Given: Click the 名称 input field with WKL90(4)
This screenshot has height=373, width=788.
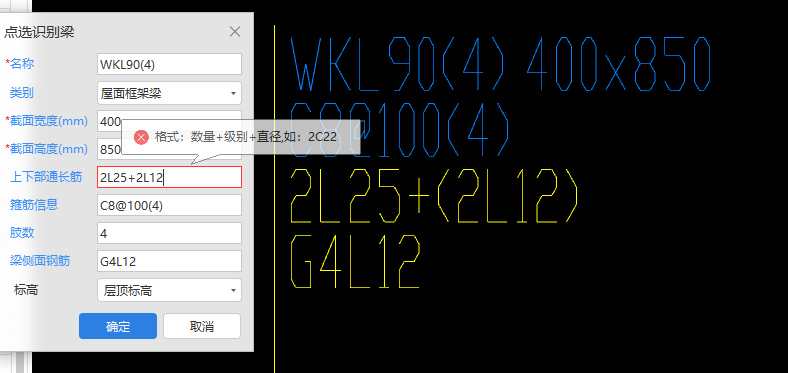Looking at the screenshot, I should point(169,64).
